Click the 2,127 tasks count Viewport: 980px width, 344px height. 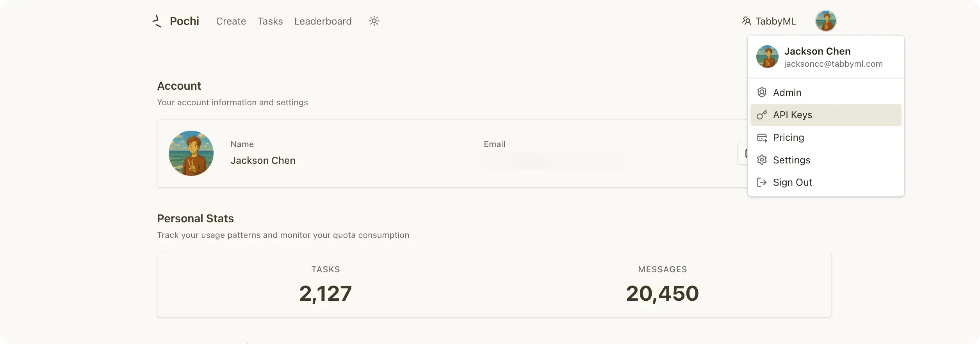point(326,293)
